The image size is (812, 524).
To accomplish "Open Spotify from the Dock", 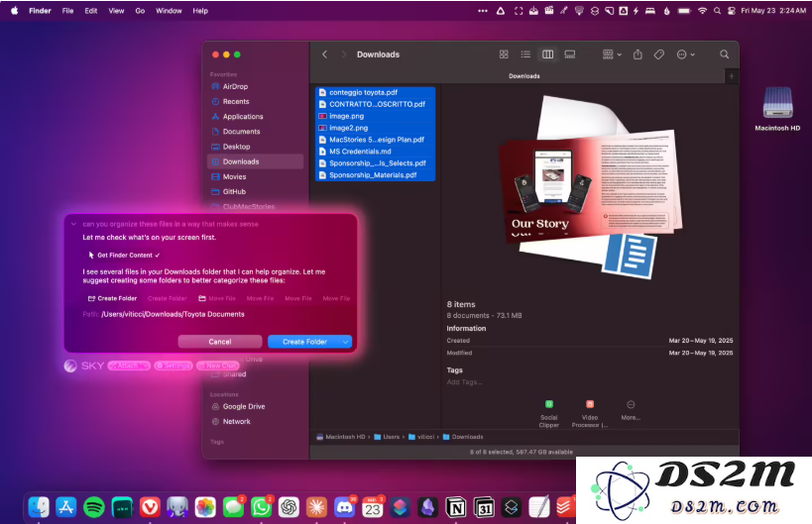I will click(94, 507).
